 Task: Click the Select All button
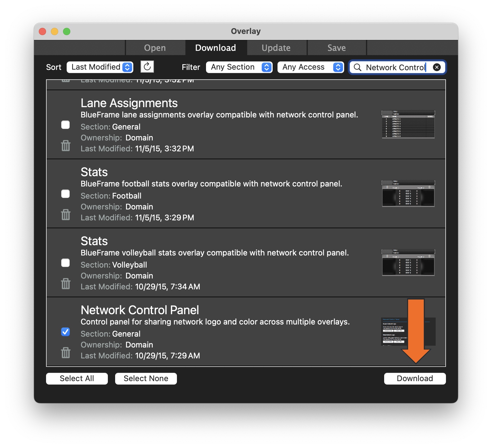pyautogui.click(x=77, y=378)
